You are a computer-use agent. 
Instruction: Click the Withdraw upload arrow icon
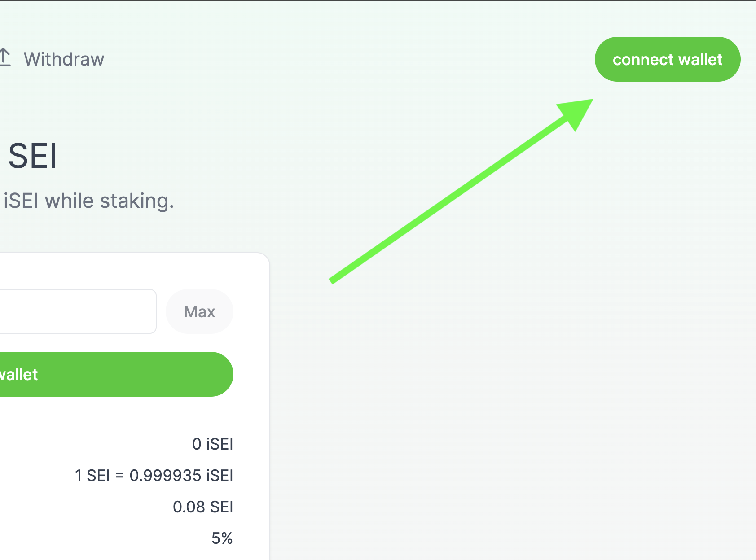click(x=4, y=58)
